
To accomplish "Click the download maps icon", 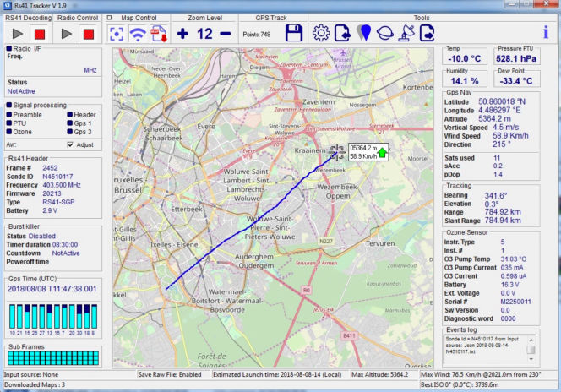I will pyautogui.click(x=159, y=33).
